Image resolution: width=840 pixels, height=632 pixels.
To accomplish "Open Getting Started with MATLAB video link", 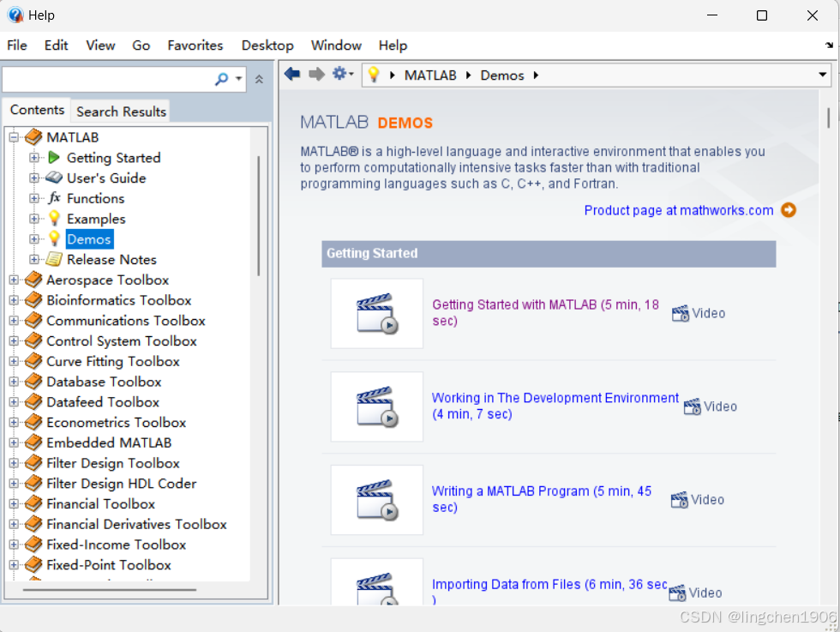I will click(545, 312).
